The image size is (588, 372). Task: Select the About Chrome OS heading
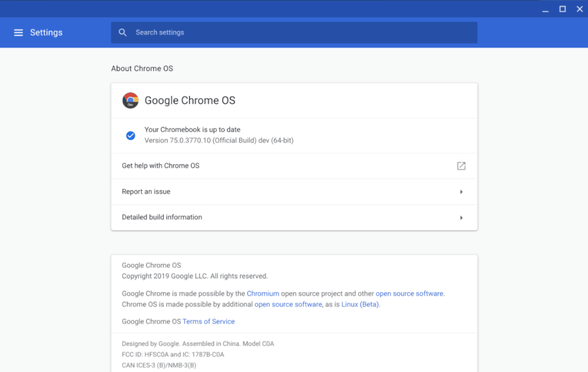click(142, 68)
